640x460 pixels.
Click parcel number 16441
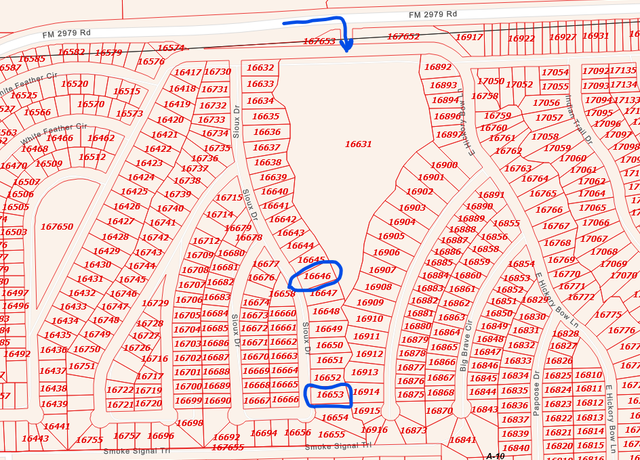click(x=57, y=427)
